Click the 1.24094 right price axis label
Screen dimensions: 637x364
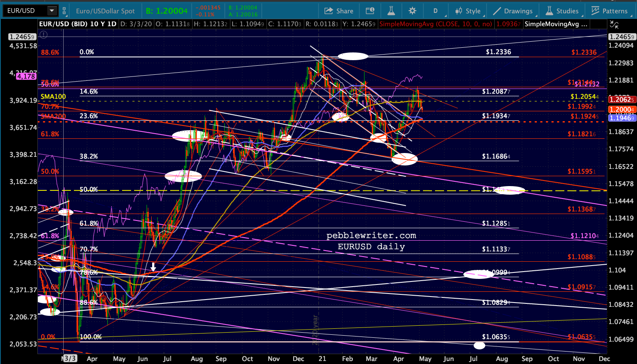pos(621,46)
